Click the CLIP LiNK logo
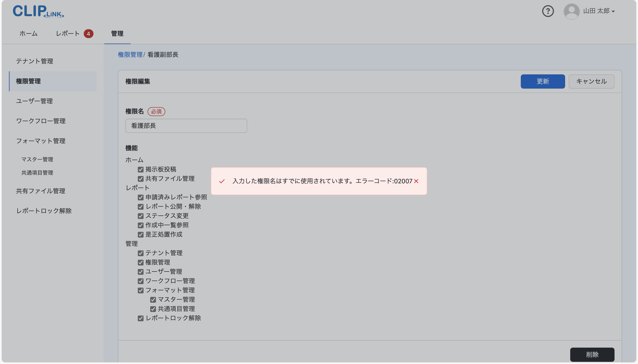 (x=38, y=11)
